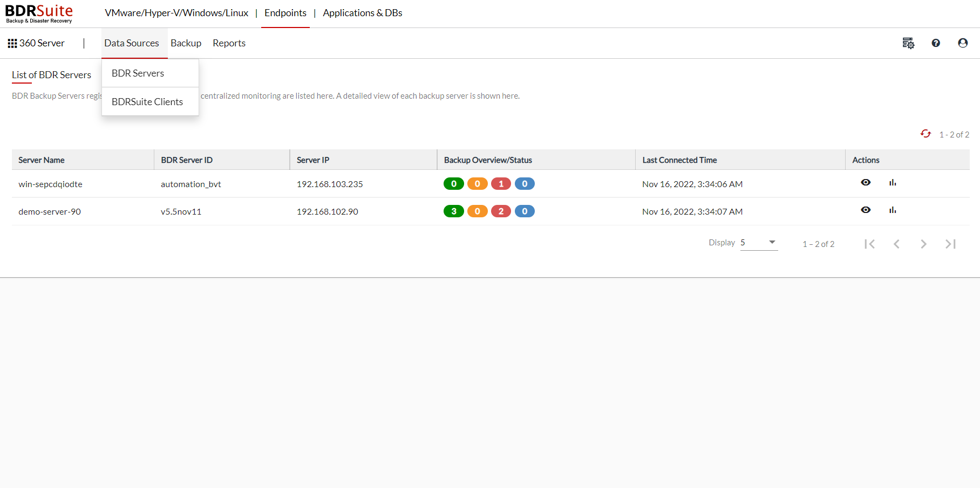This screenshot has width=980, height=488.
Task: Go to last page of results
Action: click(950, 244)
